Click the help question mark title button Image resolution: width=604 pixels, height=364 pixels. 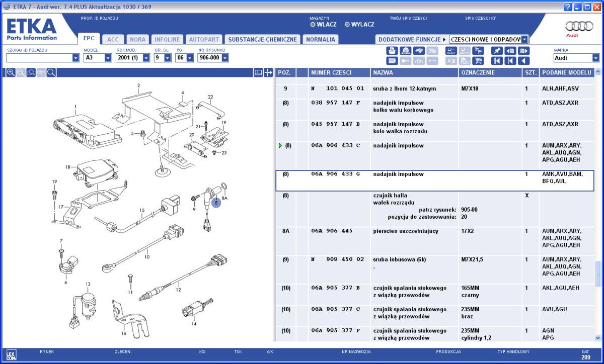click(568, 7)
